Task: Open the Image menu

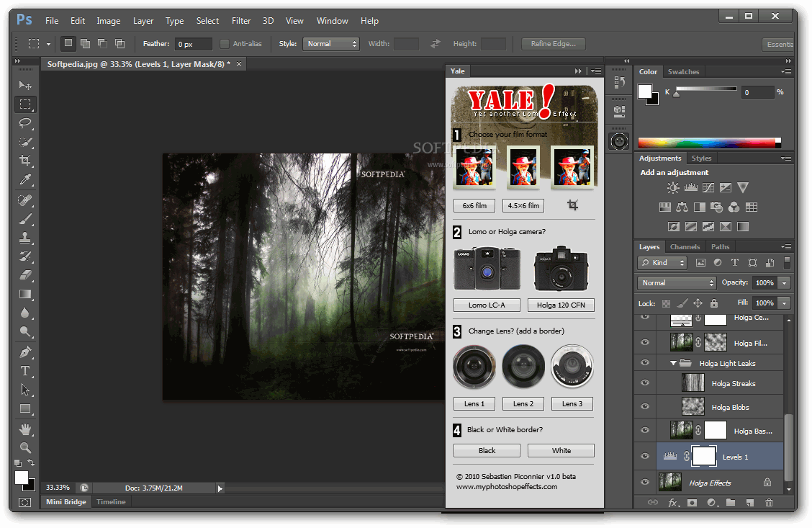Action: coord(108,21)
